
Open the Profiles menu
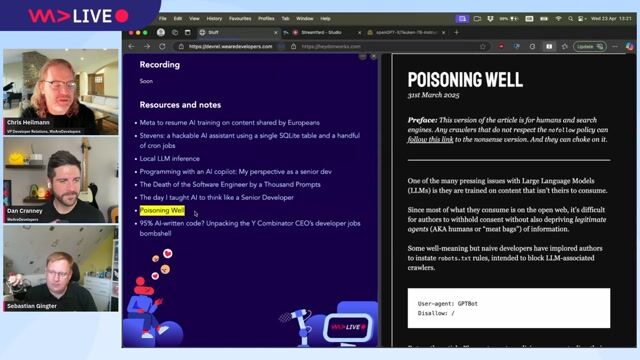click(x=266, y=19)
